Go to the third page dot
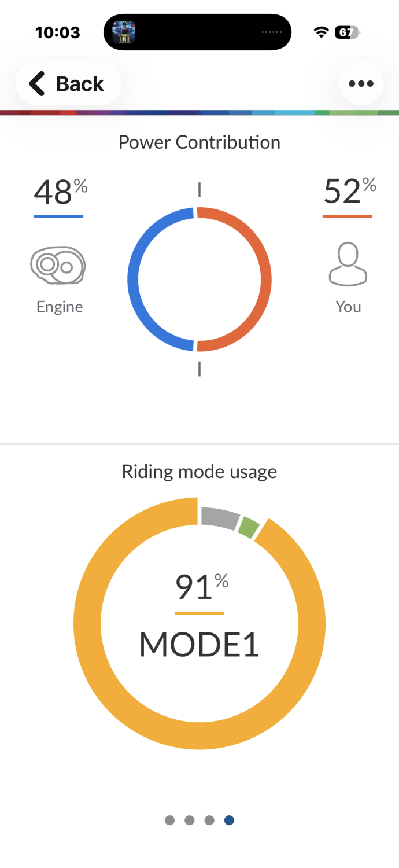The width and height of the screenshot is (399, 868). pos(209,820)
